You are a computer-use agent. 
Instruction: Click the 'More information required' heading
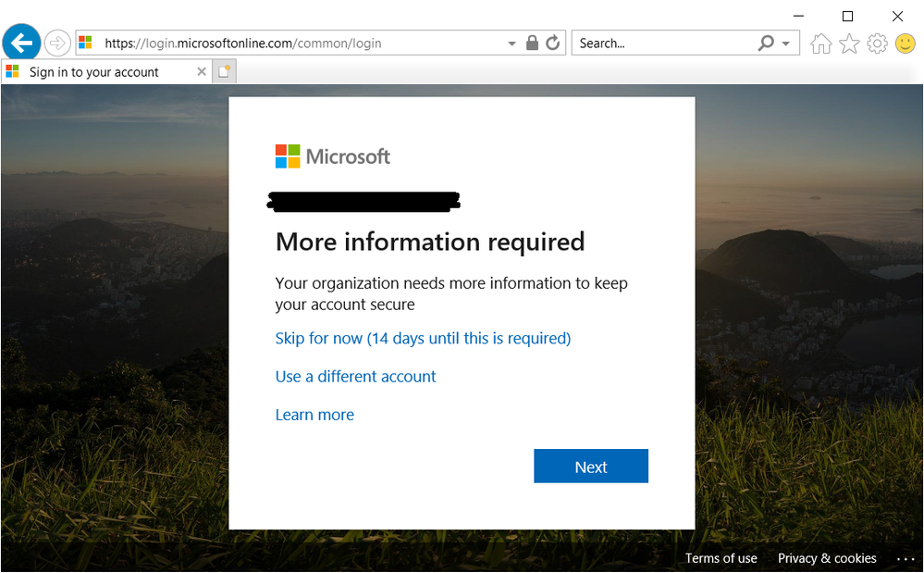point(430,242)
